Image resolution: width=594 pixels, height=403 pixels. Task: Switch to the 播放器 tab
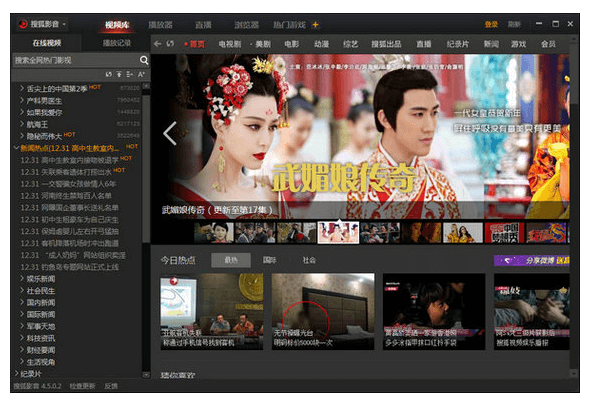[x=160, y=25]
